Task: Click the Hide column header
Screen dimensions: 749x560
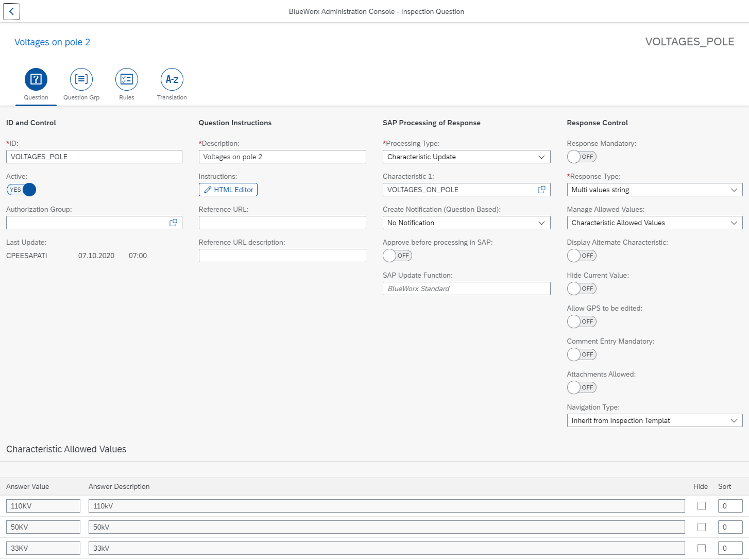Action: pos(701,486)
